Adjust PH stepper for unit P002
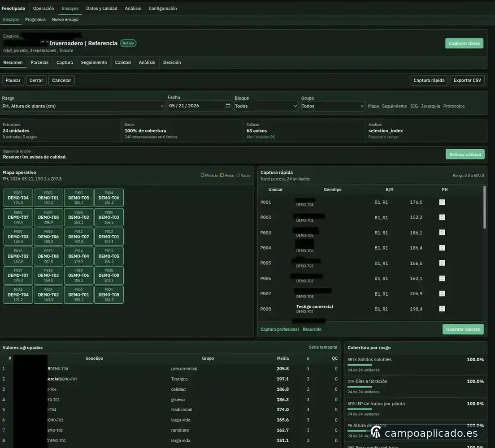495x448 pixels. tap(442, 217)
